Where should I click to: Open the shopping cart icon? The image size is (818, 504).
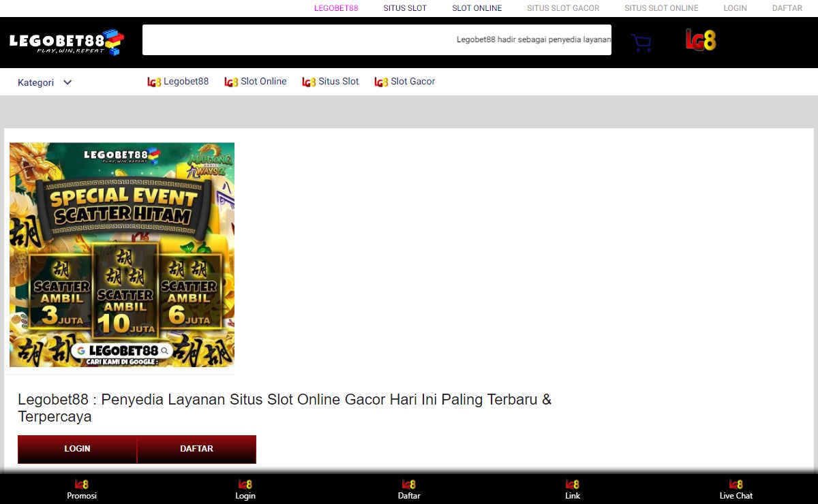click(x=641, y=43)
